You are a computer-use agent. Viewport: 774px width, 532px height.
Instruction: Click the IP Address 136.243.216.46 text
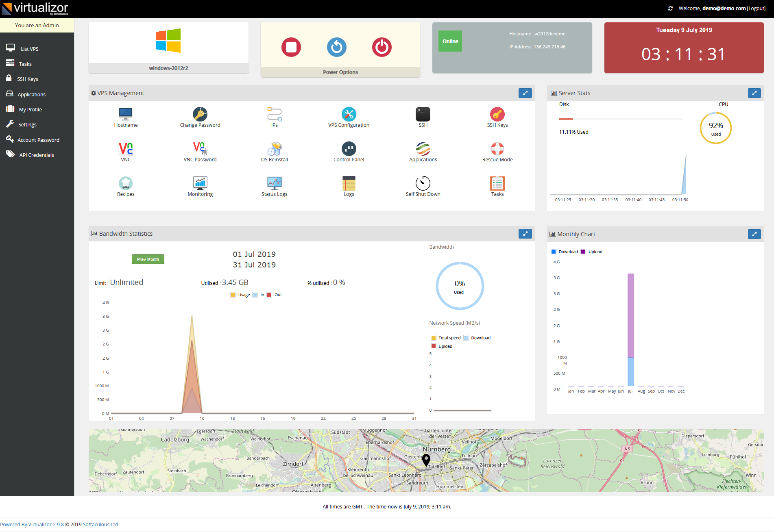tap(537, 47)
